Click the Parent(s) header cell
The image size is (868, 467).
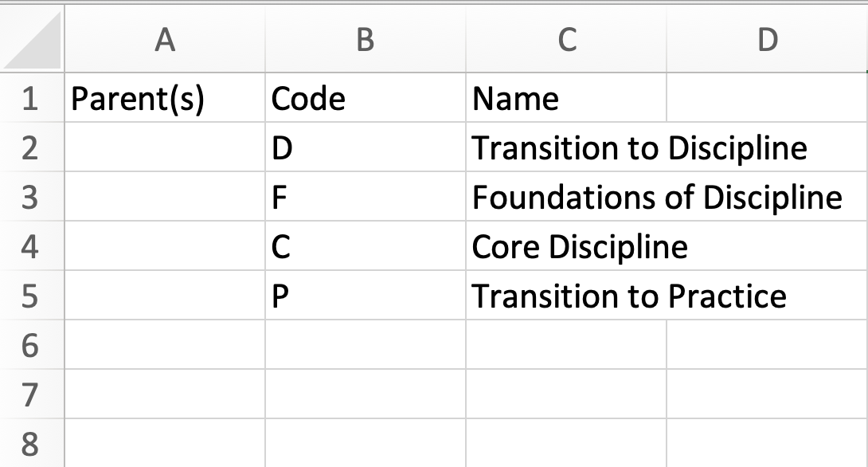165,99
